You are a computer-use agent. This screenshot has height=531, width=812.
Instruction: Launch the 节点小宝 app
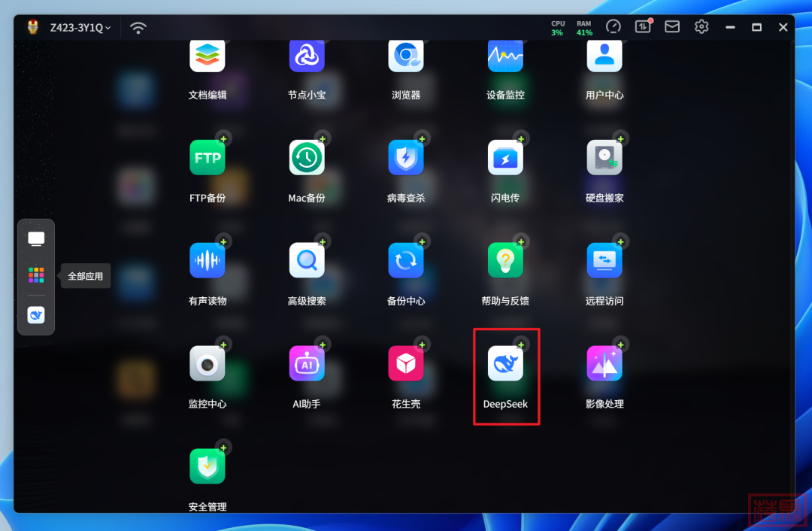click(307, 56)
